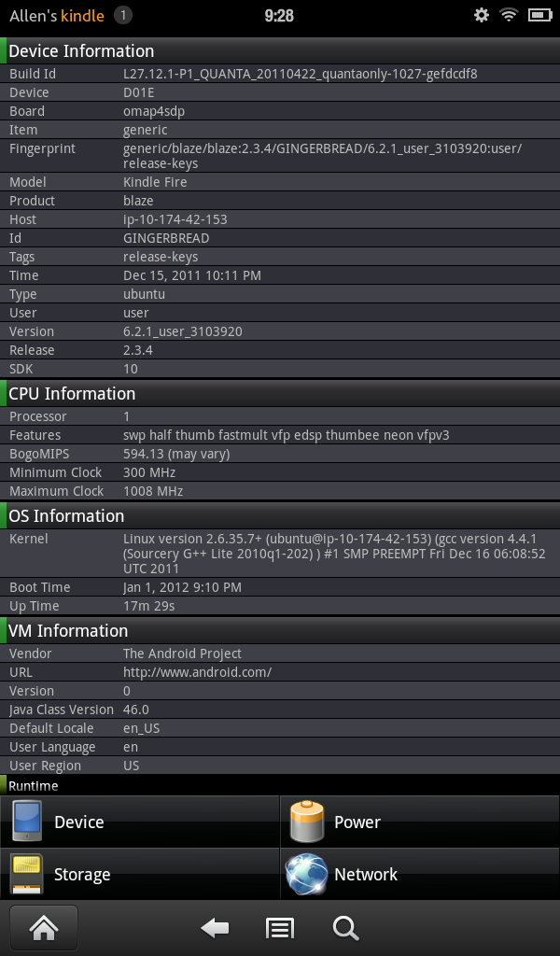Select the CPU Information section header
Image resolution: width=560 pixels, height=956 pixels.
coord(72,394)
